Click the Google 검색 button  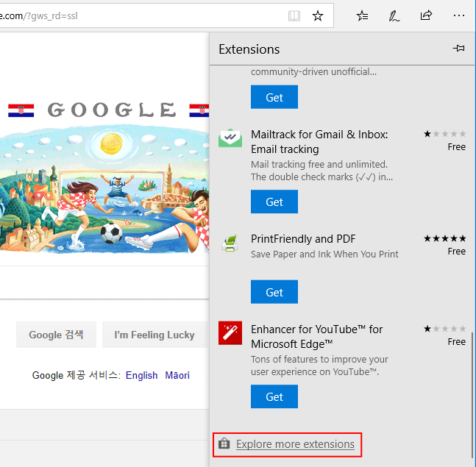(56, 335)
